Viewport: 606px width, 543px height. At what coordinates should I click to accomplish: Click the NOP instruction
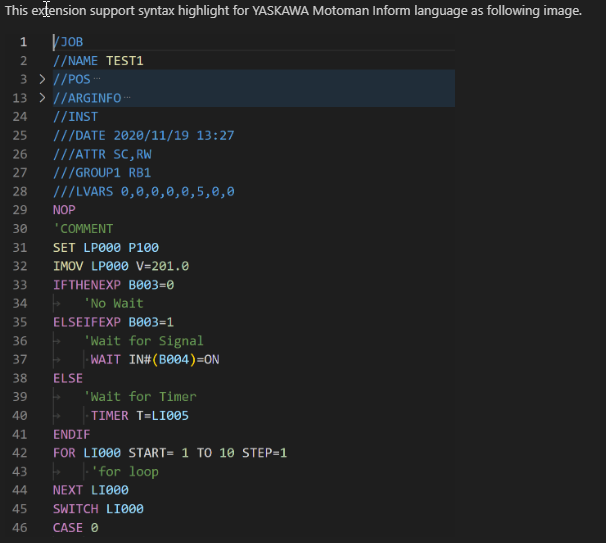click(x=64, y=210)
